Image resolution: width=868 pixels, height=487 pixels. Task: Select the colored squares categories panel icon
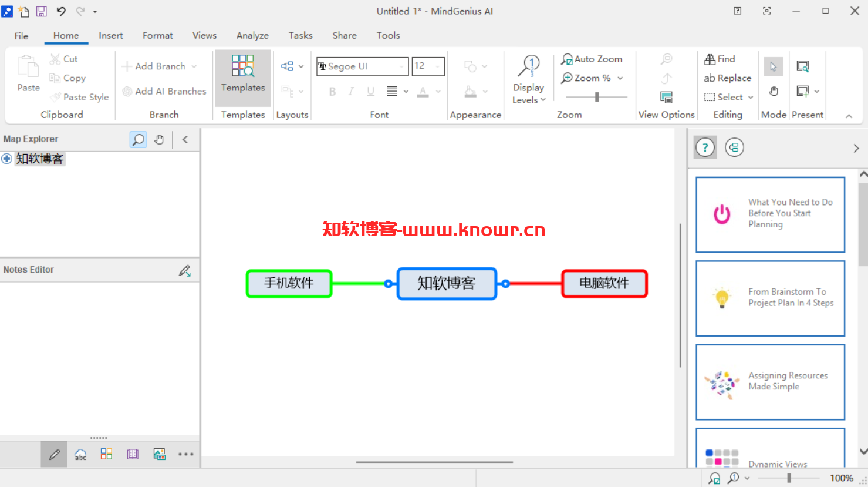106,454
